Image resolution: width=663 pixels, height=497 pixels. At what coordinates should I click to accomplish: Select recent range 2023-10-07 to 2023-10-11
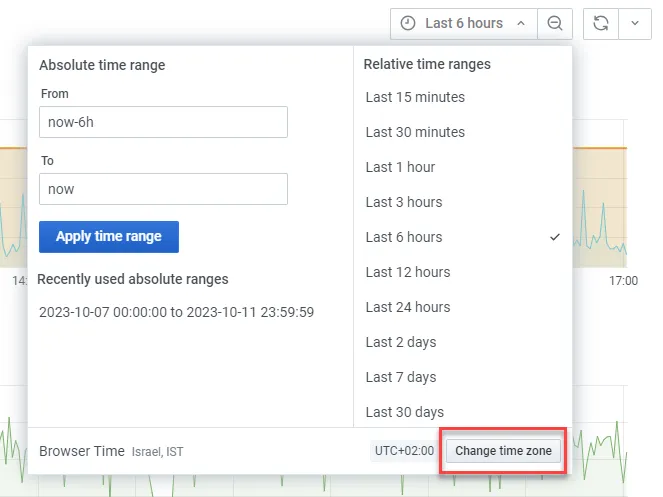pos(176,312)
